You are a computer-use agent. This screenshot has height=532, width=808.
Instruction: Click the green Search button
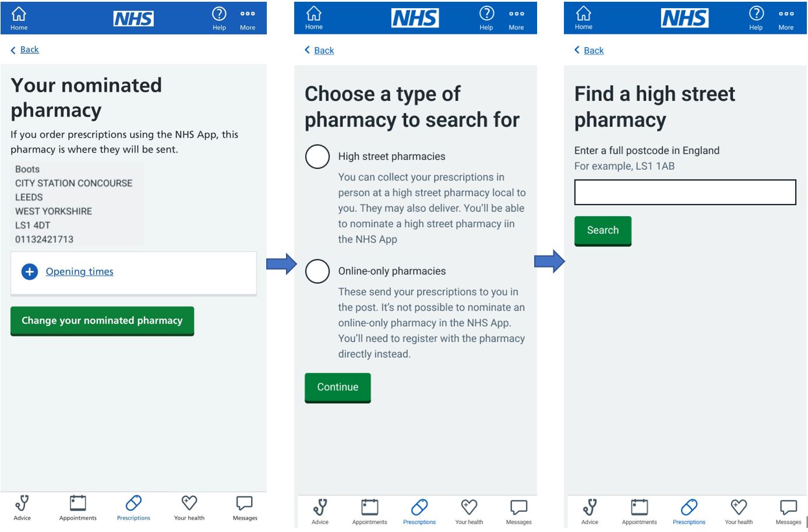[x=603, y=231]
